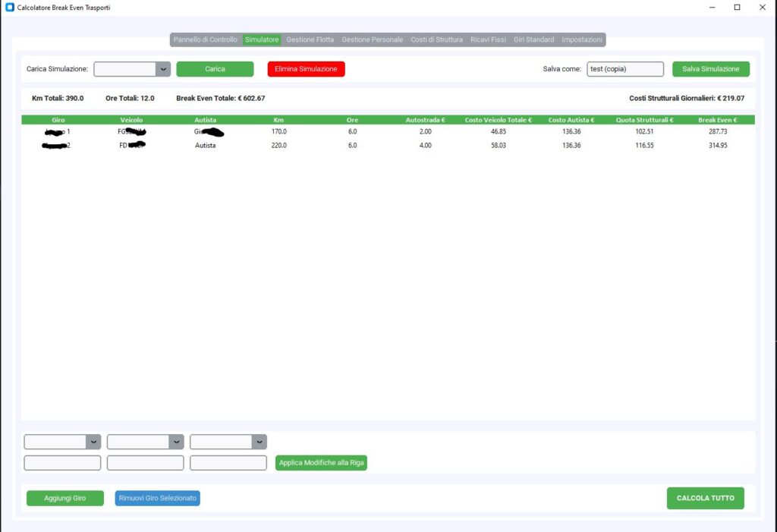Click the Salva Simulazione button
This screenshot has width=777, height=532.
click(x=710, y=69)
